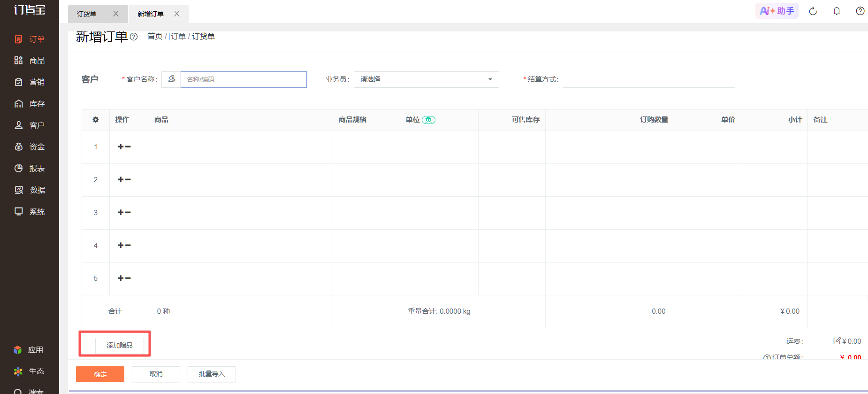Add a row after row 4
Image resolution: width=868 pixels, height=394 pixels.
tap(121, 246)
